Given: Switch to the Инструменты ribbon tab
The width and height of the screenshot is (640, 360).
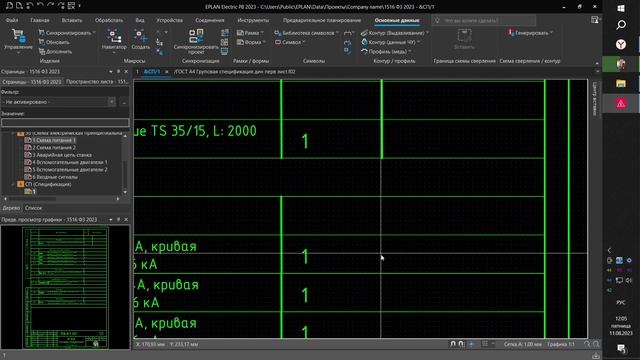Looking at the screenshot, I should (253, 20).
